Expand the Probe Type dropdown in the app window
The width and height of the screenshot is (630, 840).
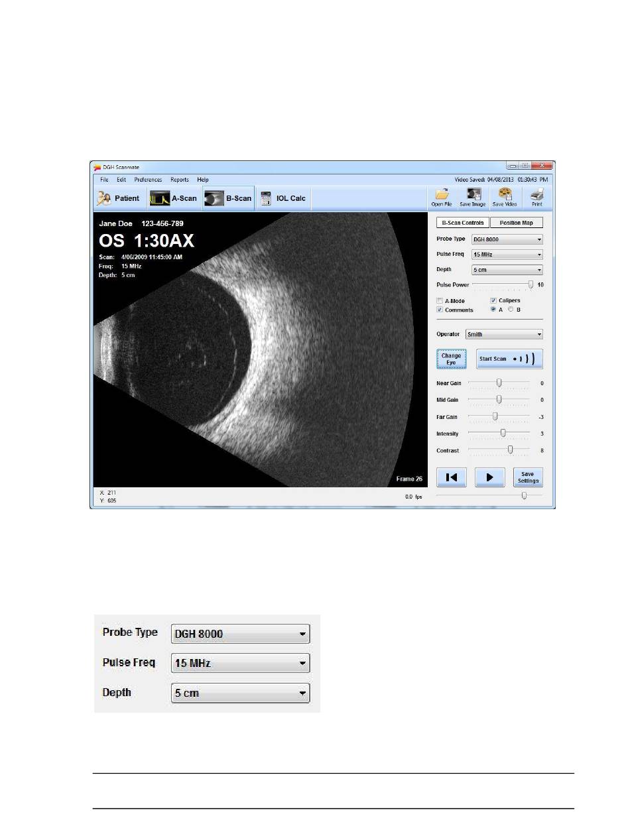coord(507,239)
